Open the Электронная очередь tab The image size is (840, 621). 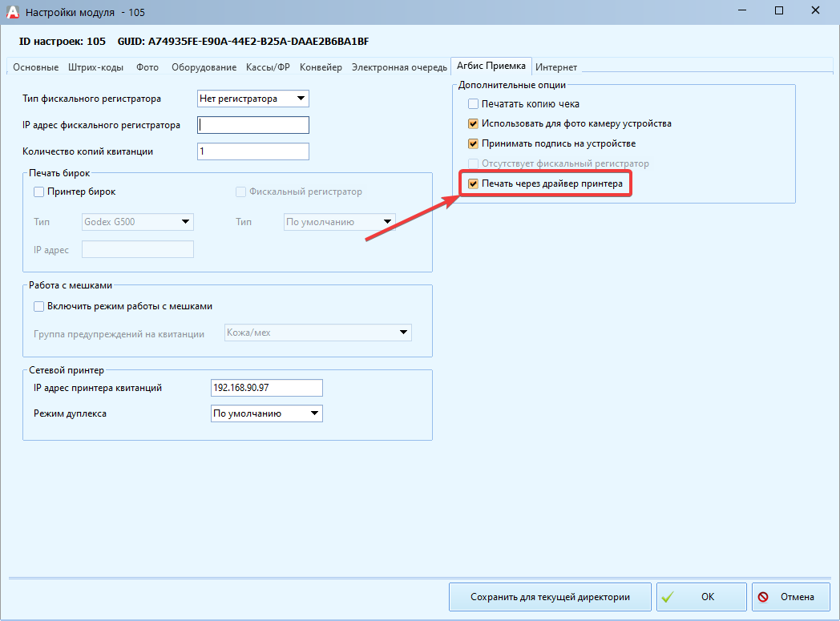(x=399, y=67)
